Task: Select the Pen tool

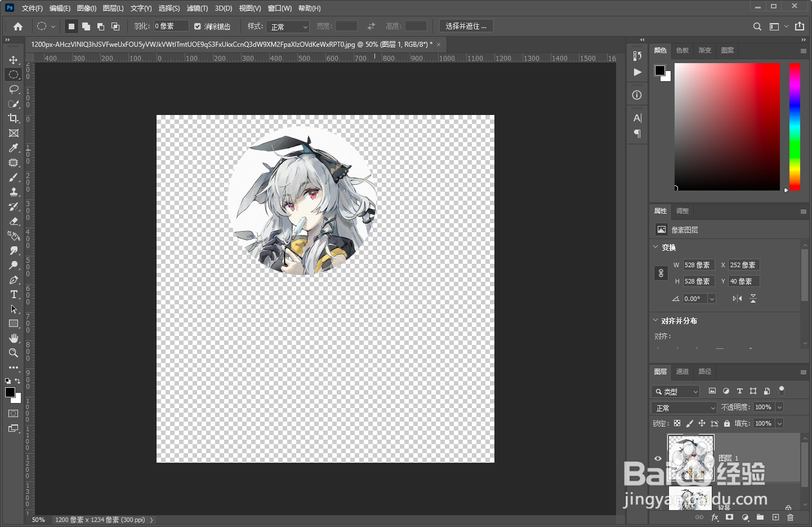Action: tap(14, 280)
